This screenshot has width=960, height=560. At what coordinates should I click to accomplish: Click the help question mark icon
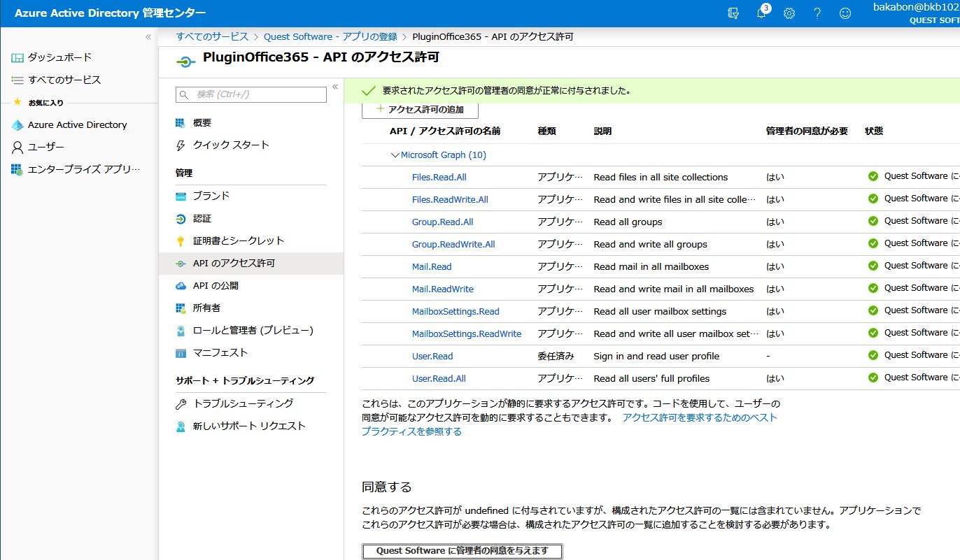click(x=817, y=13)
